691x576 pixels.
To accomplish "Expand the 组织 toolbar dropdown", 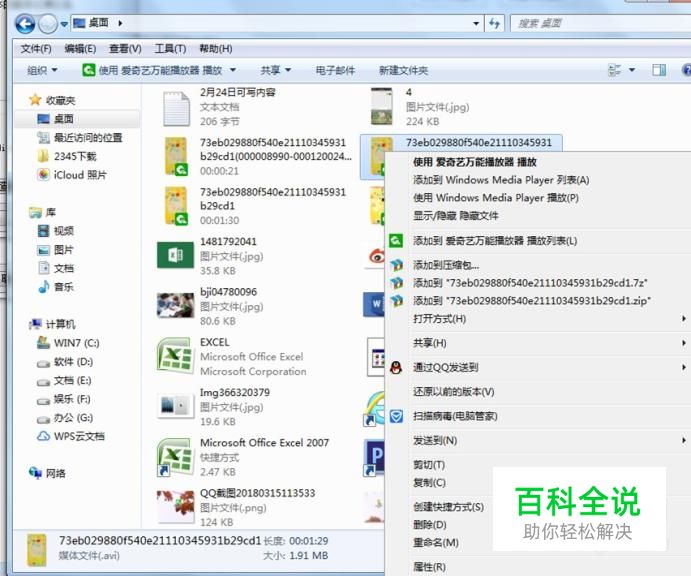I will (42, 70).
